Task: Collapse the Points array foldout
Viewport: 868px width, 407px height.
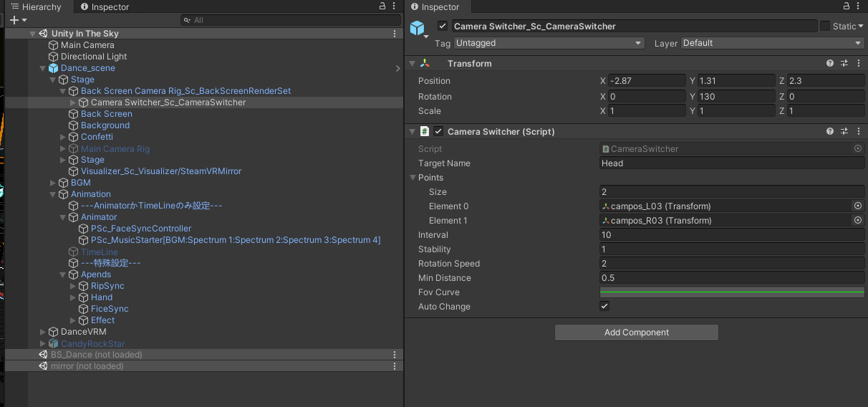Action: (413, 178)
